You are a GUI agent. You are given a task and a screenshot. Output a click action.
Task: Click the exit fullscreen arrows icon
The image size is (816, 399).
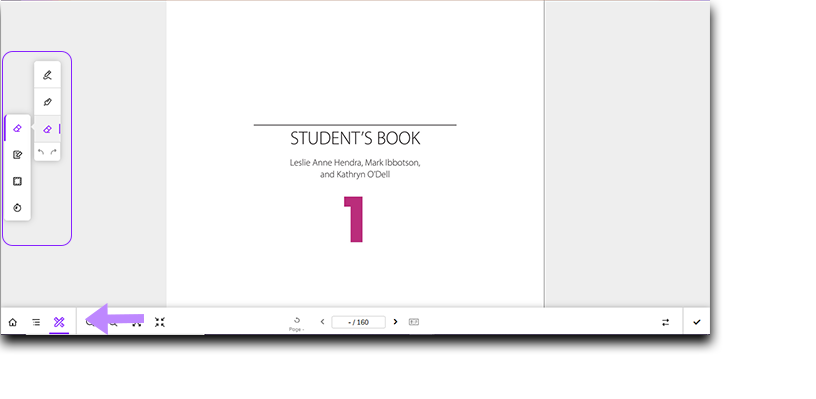tap(160, 323)
